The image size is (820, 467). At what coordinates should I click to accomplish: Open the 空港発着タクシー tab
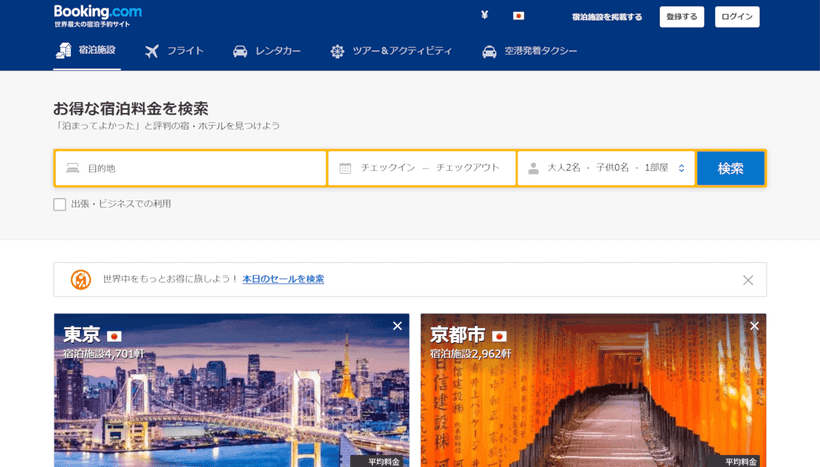click(529, 51)
